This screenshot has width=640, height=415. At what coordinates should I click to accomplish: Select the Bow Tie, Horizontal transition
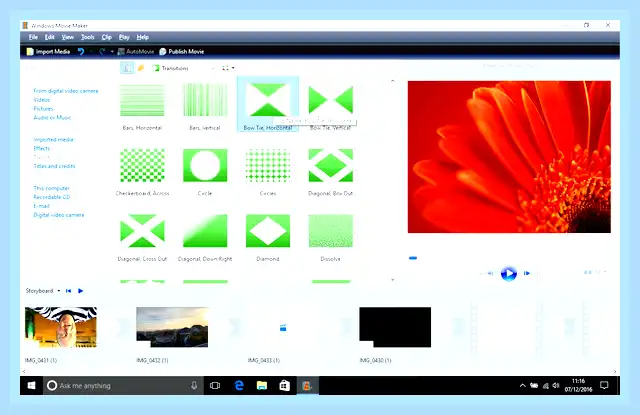pos(268,104)
